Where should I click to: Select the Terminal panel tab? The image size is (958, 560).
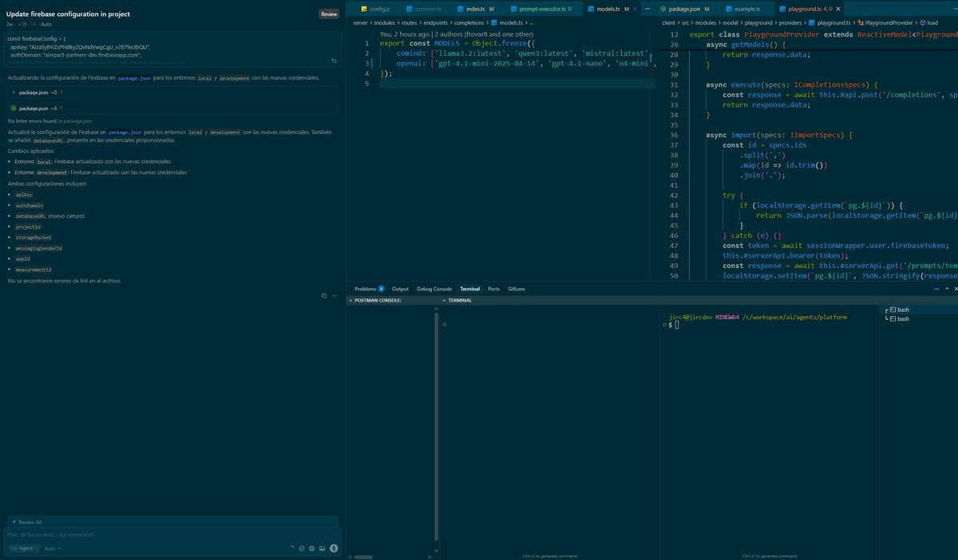coord(469,289)
